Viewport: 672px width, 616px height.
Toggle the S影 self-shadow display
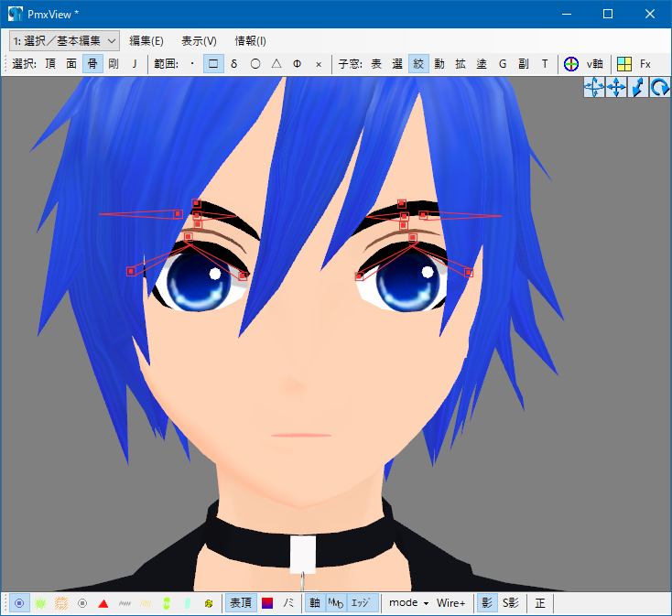tap(511, 603)
